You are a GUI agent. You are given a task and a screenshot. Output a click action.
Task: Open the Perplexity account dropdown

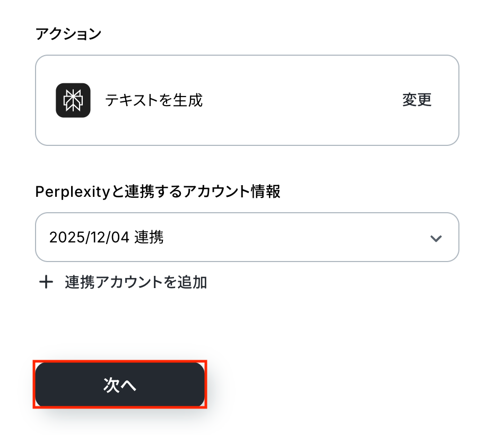[x=247, y=237]
